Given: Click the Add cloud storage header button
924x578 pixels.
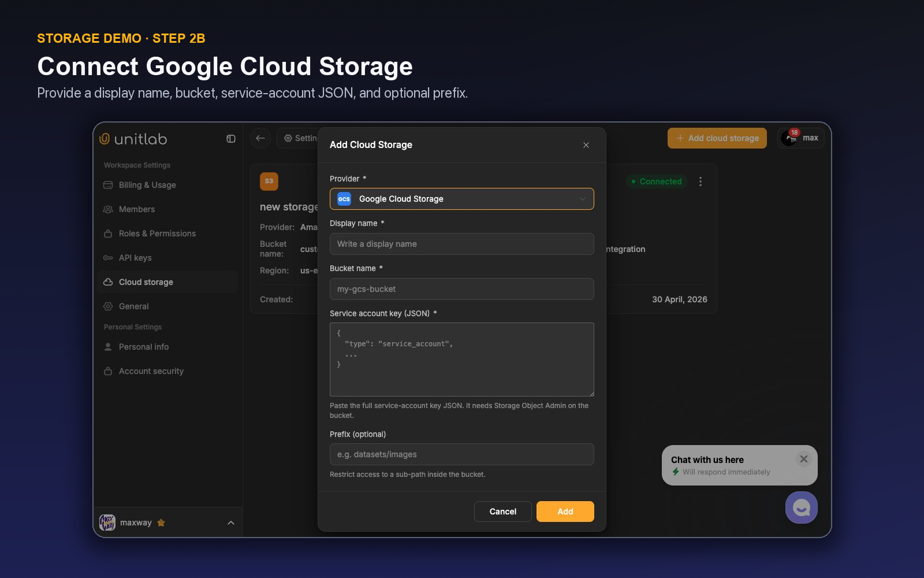Looking at the screenshot, I should 717,138.
